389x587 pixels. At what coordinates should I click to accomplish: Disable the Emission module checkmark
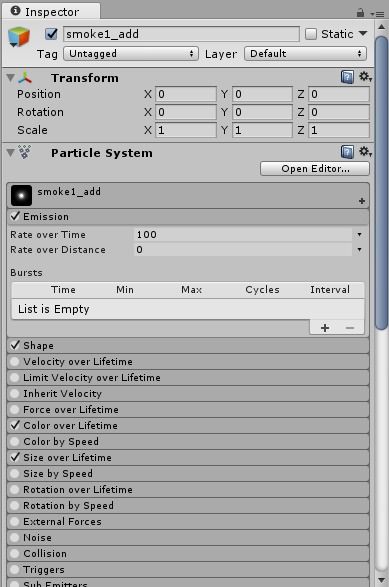tap(15, 216)
